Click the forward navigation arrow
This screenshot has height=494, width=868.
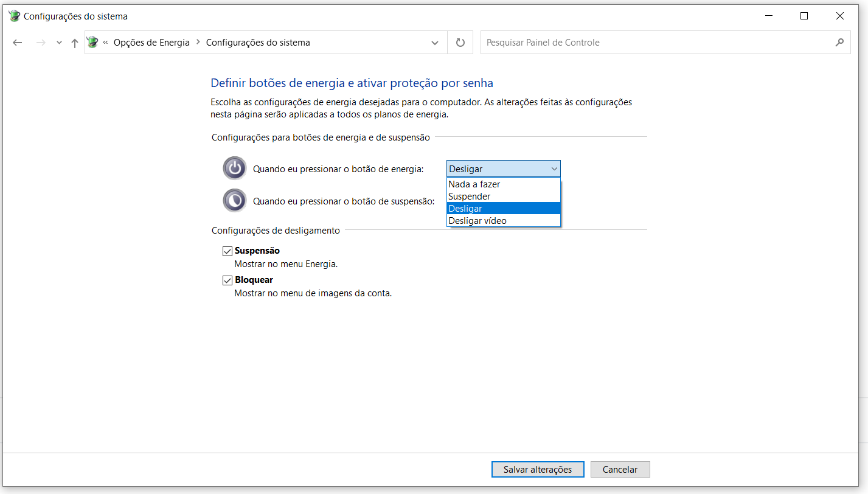[41, 43]
